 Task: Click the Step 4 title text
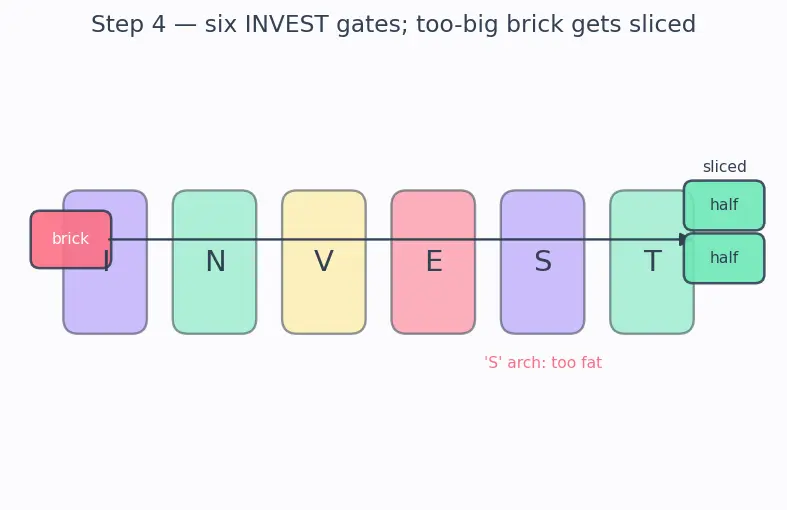click(x=394, y=24)
